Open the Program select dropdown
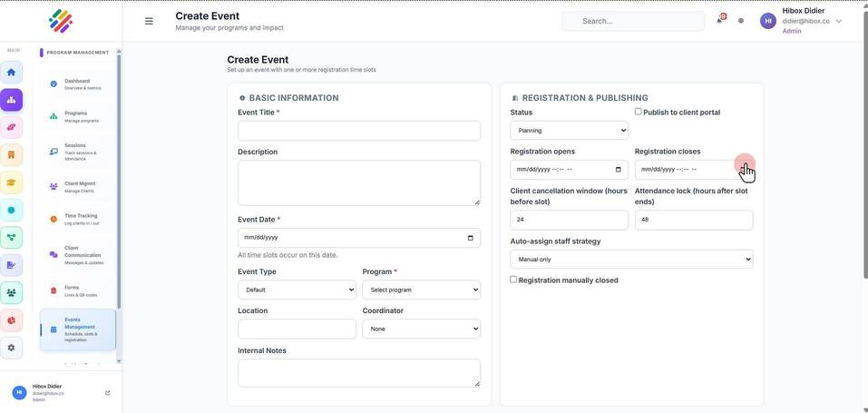This screenshot has width=868, height=413. [421, 290]
